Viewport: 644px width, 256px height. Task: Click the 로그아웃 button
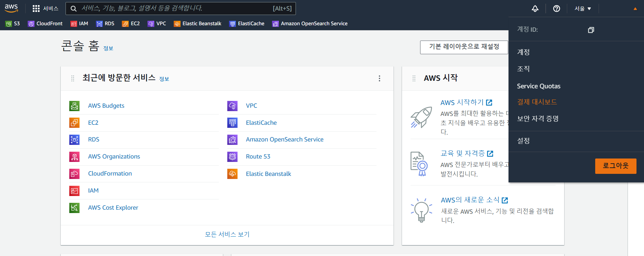(x=616, y=166)
